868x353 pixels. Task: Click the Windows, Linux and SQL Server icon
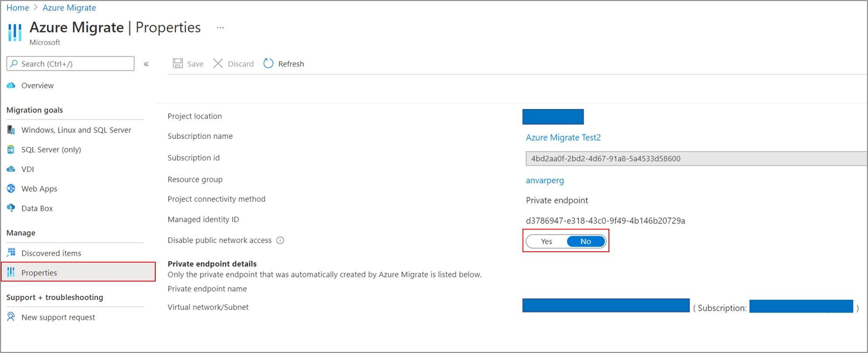tap(11, 130)
